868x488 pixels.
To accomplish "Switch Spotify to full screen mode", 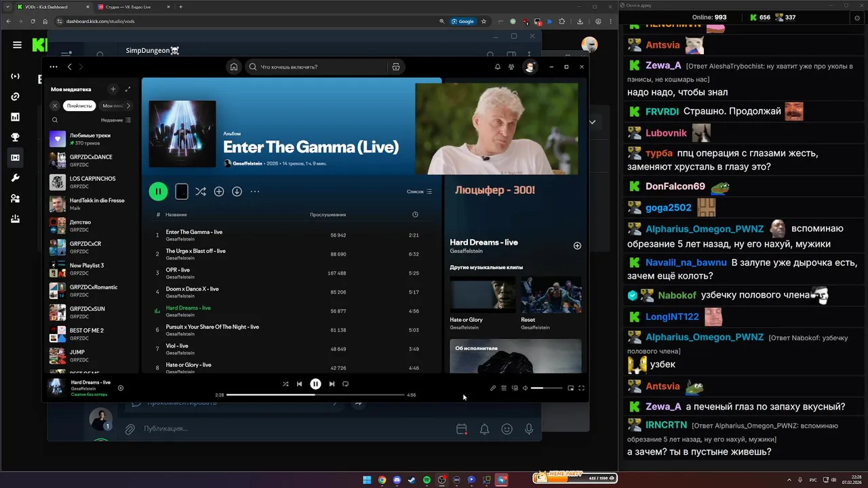I will (581, 388).
